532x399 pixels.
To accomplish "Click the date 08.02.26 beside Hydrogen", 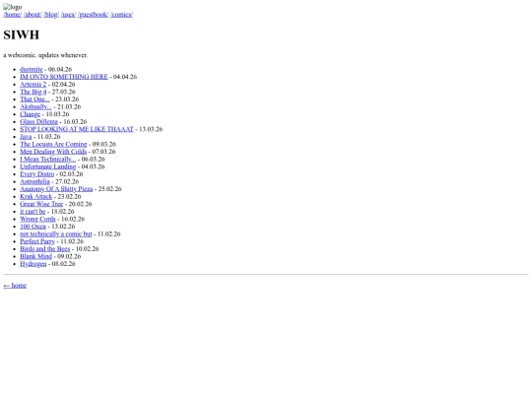I will tap(64, 264).
